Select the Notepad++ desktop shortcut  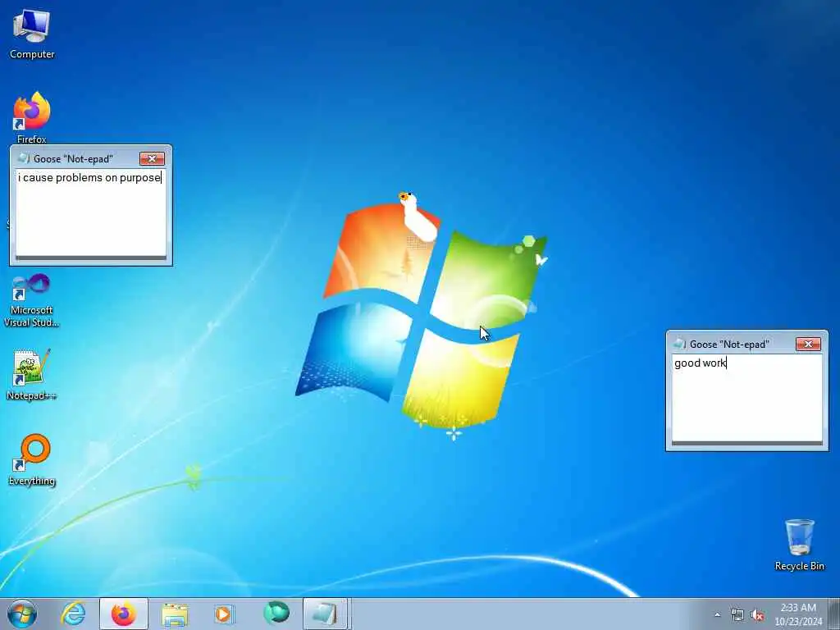click(x=31, y=374)
